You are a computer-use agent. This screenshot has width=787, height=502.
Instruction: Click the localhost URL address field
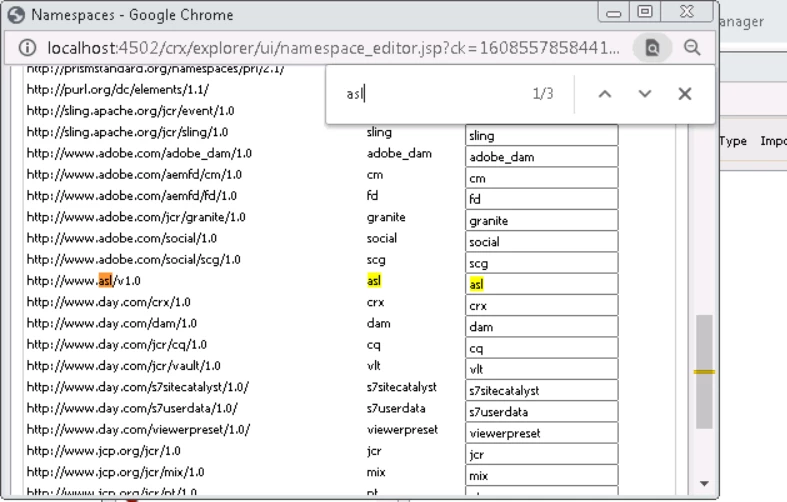coord(333,48)
